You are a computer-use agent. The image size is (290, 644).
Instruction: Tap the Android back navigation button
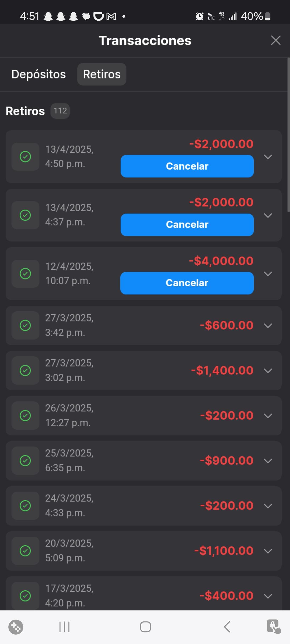[x=227, y=627]
